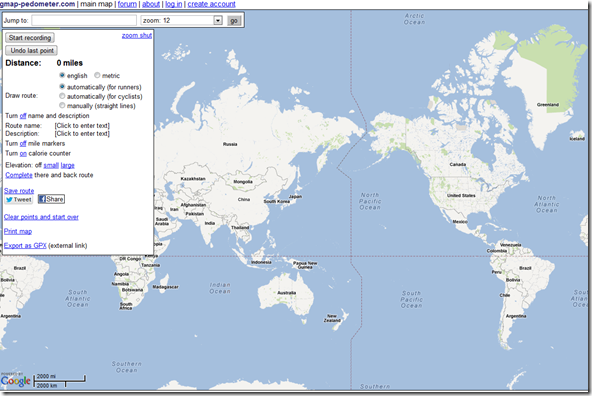Click the Undo last point button
The image size is (592, 396).
32,51
